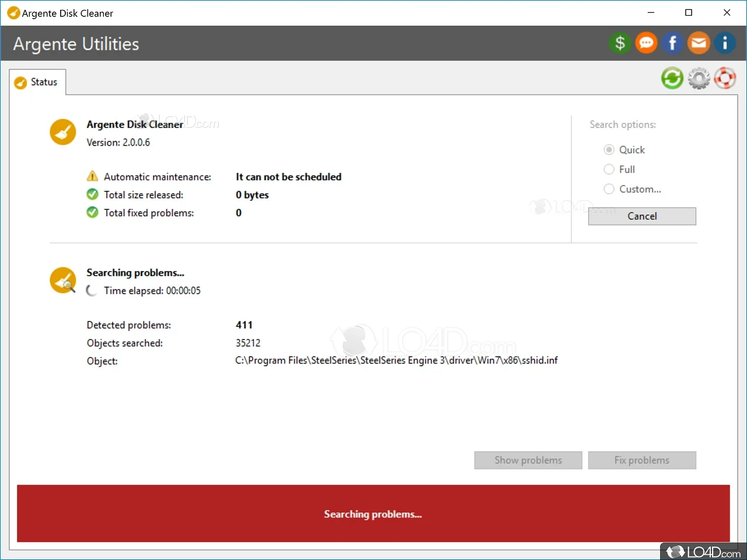The image size is (747, 560).
Task: Click the Fix problems button
Action: [x=642, y=460]
